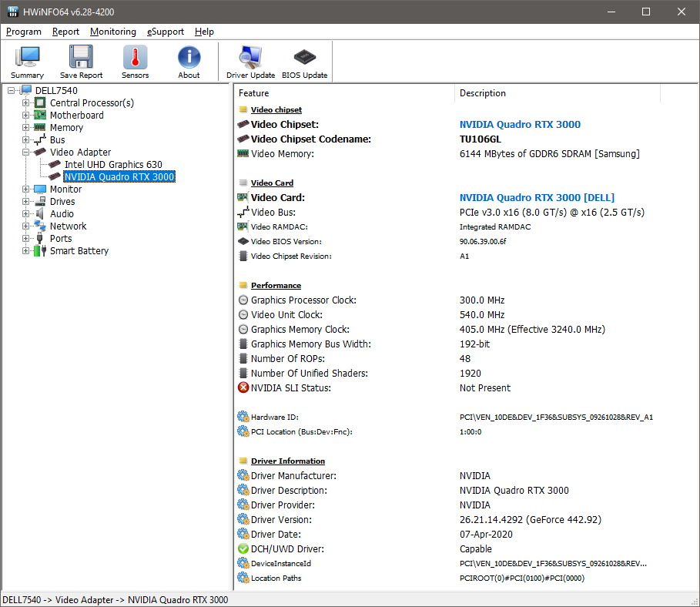Expand the Motherboard node
This screenshot has width=700, height=607.
[x=26, y=116]
